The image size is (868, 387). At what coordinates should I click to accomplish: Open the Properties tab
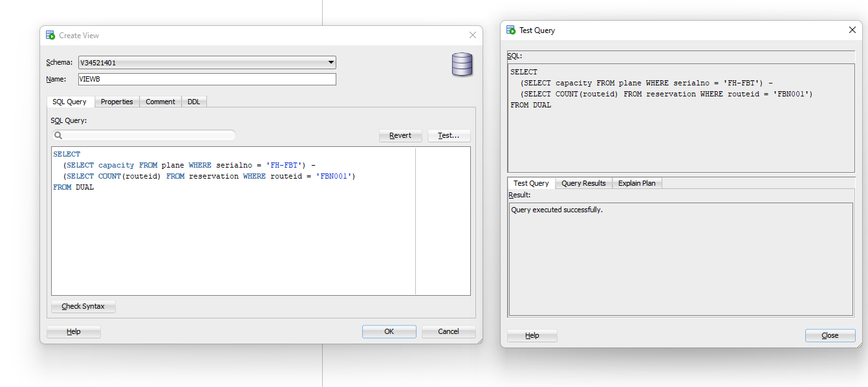click(x=117, y=102)
